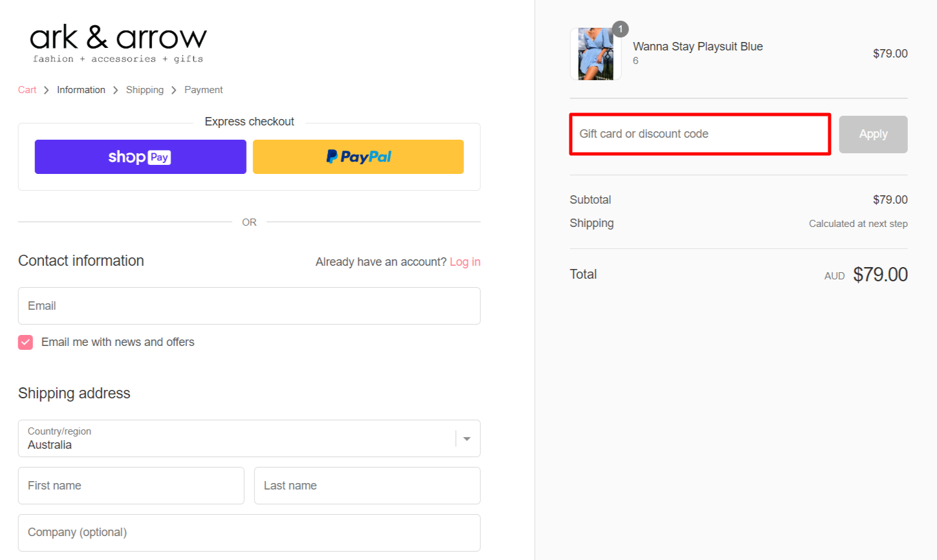Click the item quantity badge showing 1

(620, 28)
